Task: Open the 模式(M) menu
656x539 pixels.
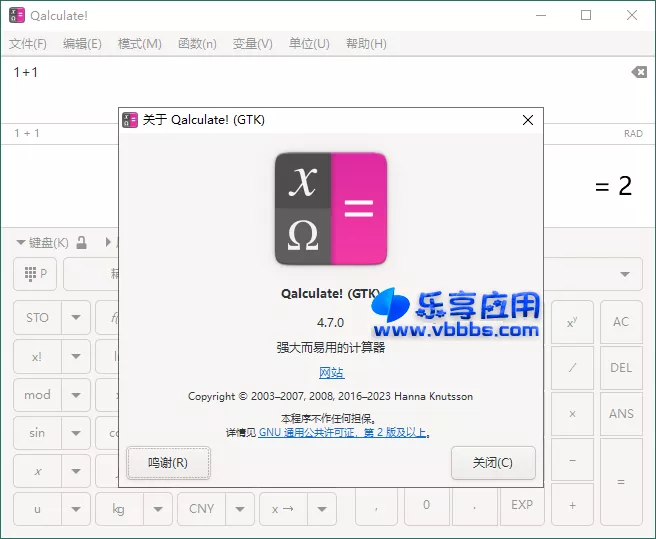Action: 139,44
